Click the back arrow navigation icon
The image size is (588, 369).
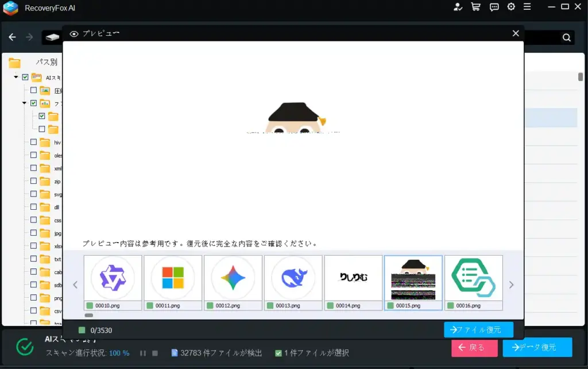11,37
